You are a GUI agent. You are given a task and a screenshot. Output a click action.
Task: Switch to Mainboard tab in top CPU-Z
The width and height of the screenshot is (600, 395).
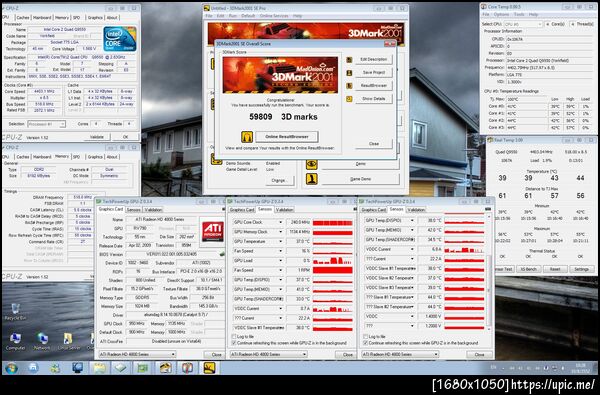point(42,18)
